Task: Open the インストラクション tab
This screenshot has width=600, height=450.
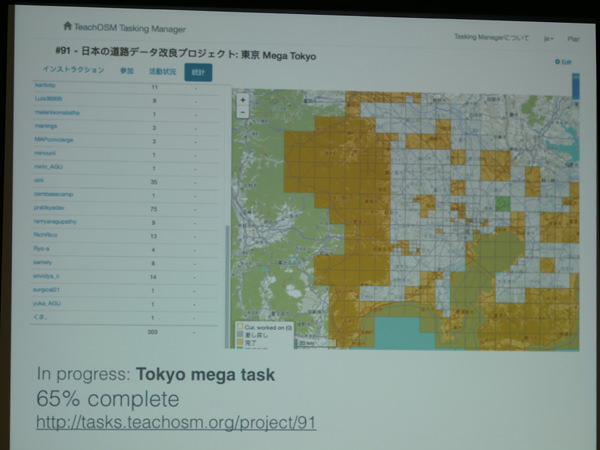Action: coord(73,71)
